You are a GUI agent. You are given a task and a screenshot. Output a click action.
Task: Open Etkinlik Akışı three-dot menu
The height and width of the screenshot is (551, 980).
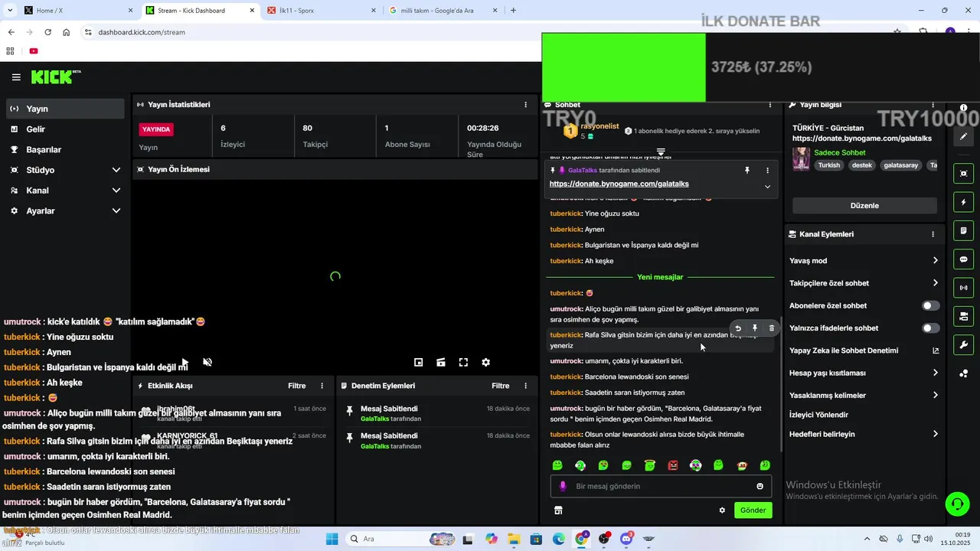pos(322,386)
